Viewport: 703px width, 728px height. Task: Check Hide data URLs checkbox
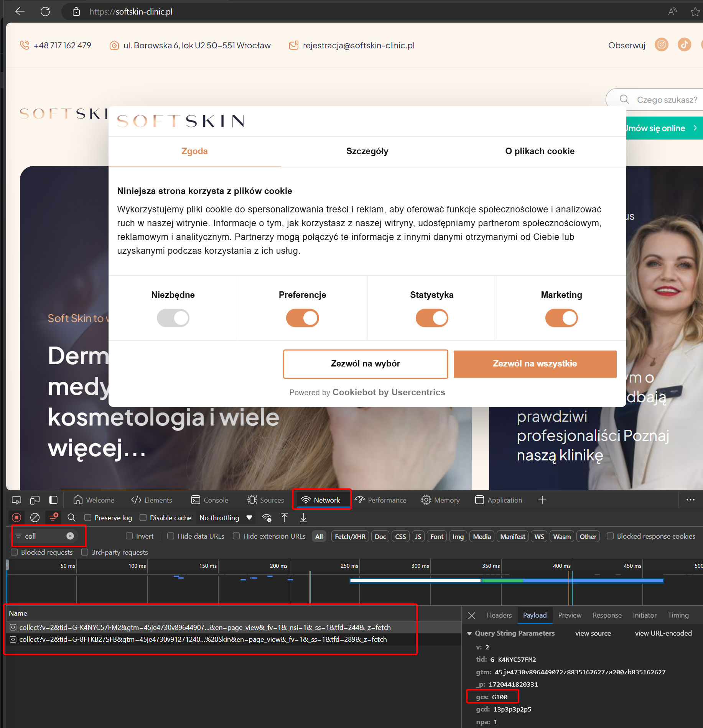171,536
